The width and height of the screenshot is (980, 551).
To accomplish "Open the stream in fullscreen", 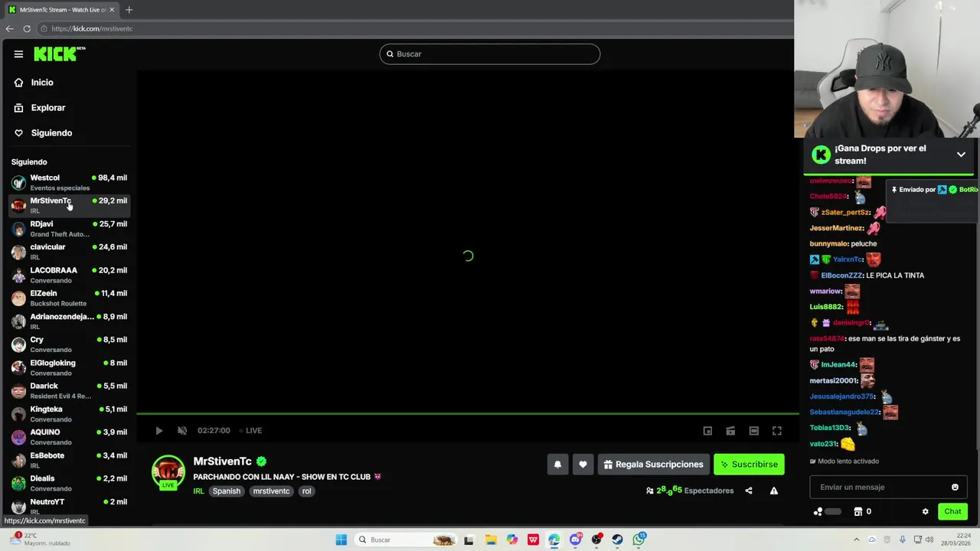I will coord(776,431).
